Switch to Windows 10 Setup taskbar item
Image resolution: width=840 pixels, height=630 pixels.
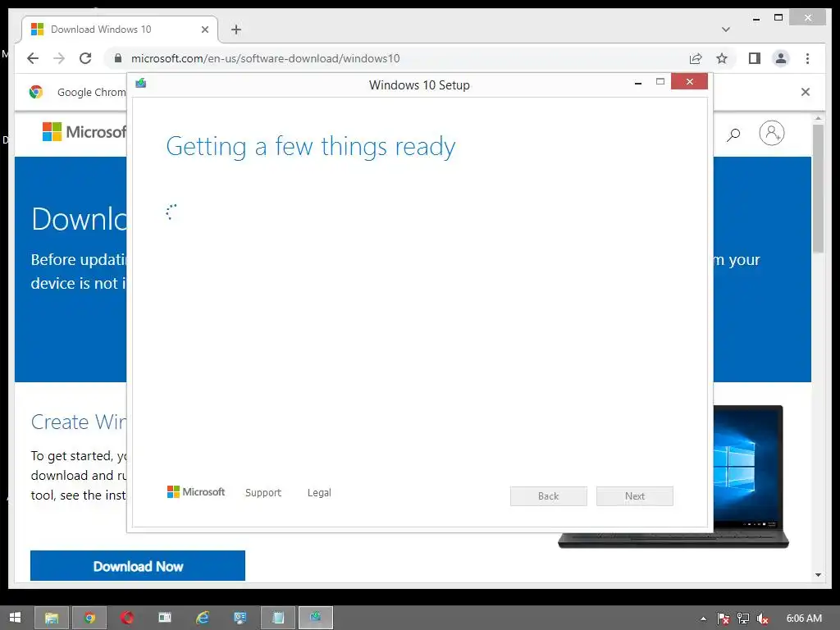click(x=316, y=618)
